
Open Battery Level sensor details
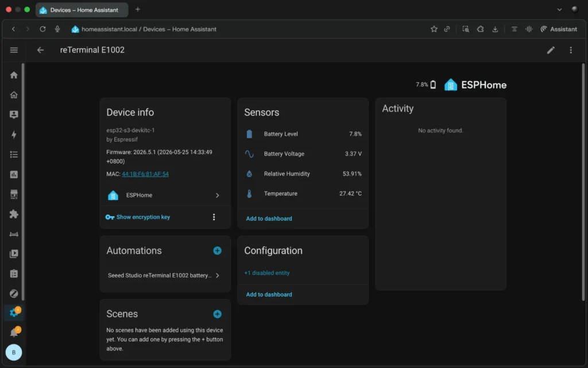[x=303, y=134]
